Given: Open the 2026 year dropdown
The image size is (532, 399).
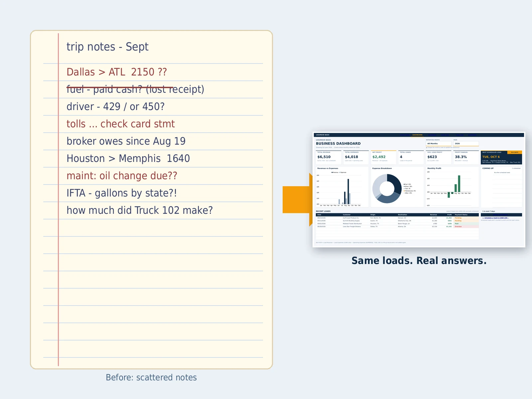Looking at the screenshot, I should [466, 144].
